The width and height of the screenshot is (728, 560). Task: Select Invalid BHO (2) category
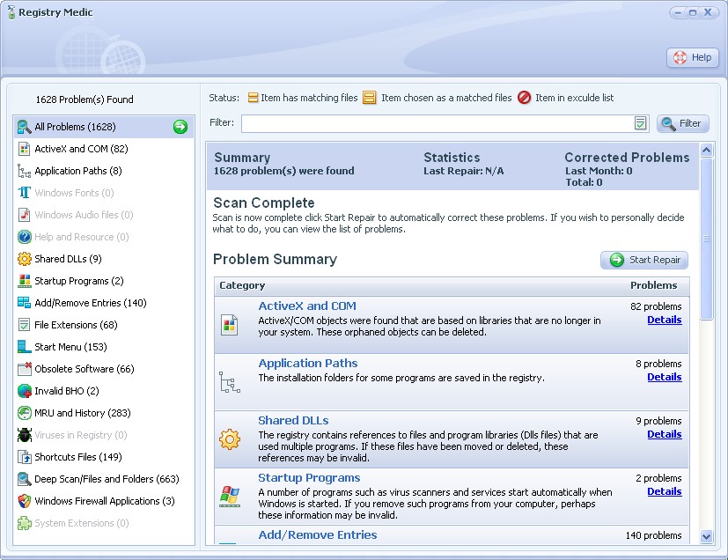pyautogui.click(x=104, y=391)
